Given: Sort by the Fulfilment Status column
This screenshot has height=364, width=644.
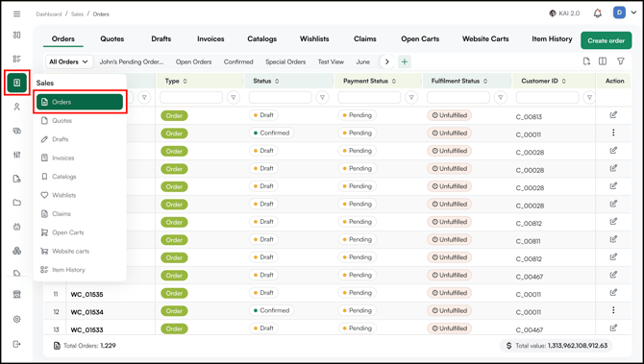Looking at the screenshot, I should pyautogui.click(x=485, y=82).
